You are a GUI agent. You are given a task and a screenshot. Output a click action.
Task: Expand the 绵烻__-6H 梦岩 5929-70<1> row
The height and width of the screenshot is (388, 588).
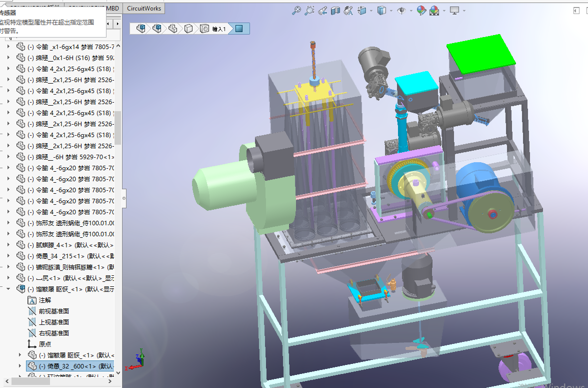tap(8, 157)
